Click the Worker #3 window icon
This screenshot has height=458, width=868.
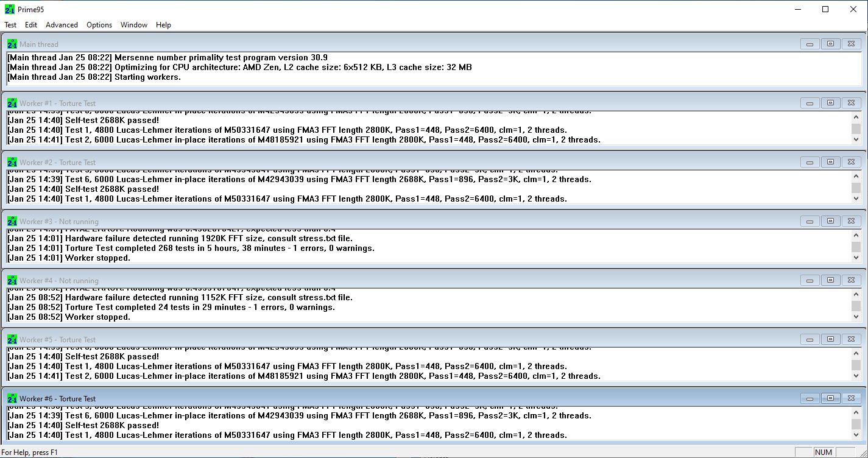pyautogui.click(x=12, y=221)
